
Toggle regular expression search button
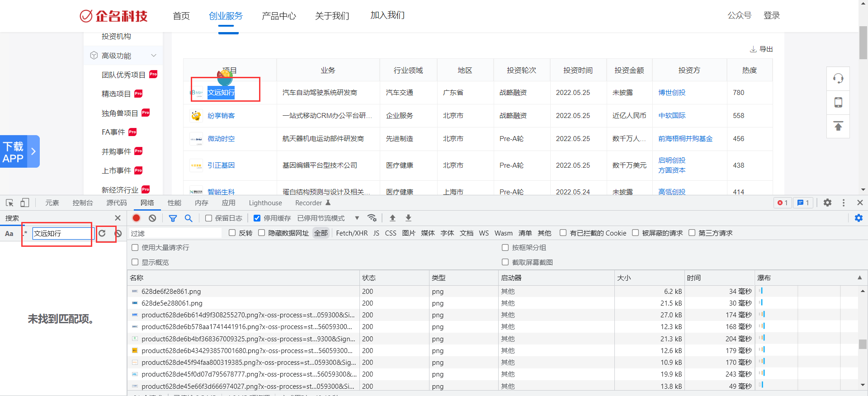click(x=25, y=233)
